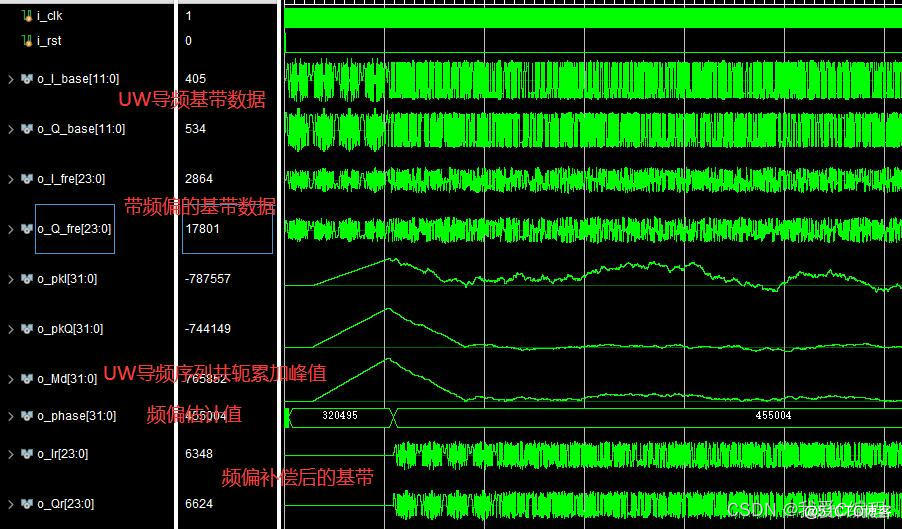Click the o_pkI value -787557

click(208, 279)
